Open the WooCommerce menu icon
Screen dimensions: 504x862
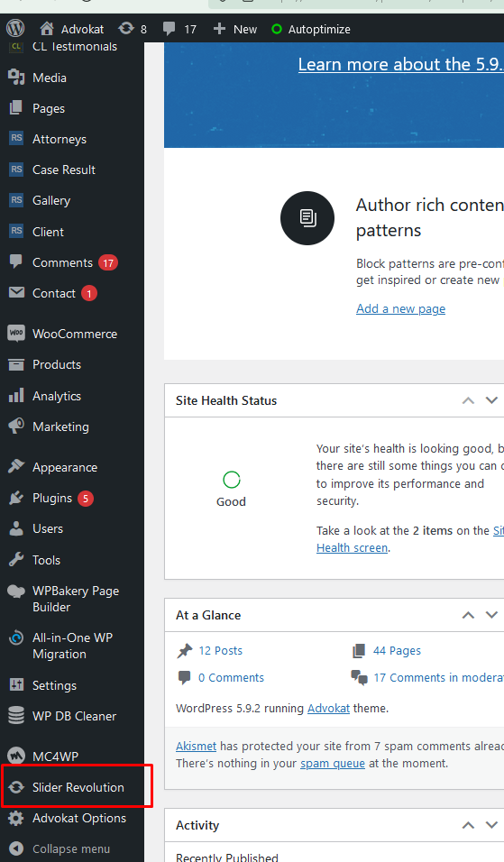point(16,333)
